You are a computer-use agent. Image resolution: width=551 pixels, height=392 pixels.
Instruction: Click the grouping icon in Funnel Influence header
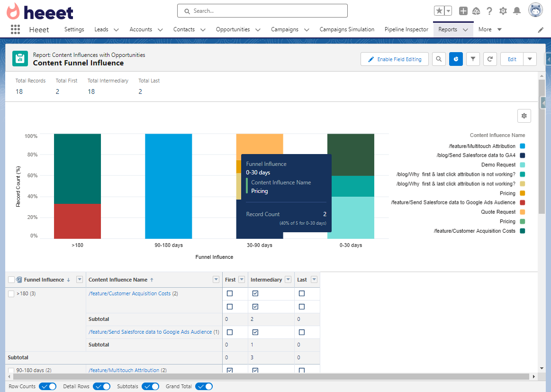[19, 280]
